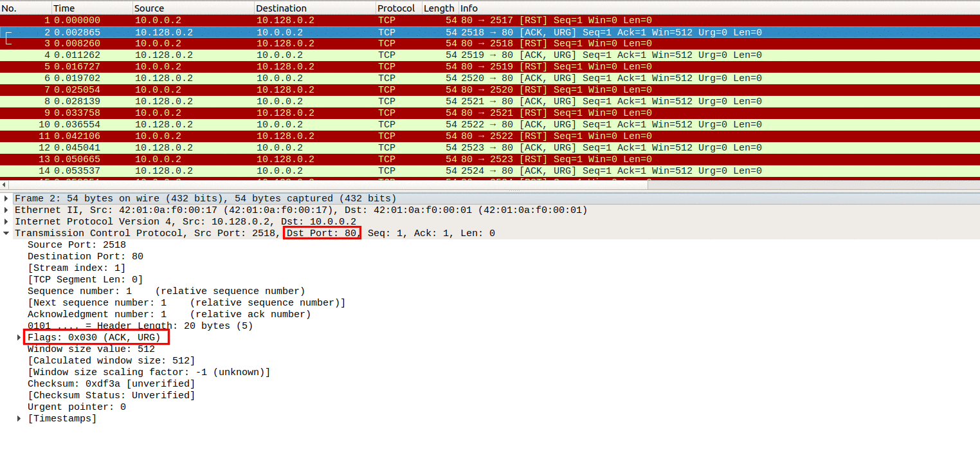Sort by the Destination column header
This screenshot has width=980, height=451.
[315, 8]
